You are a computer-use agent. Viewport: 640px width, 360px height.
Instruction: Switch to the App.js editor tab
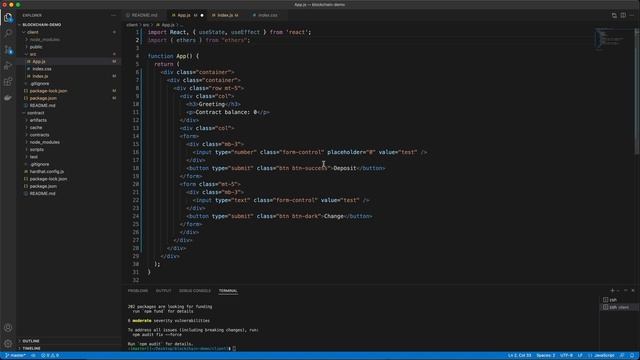click(187, 16)
